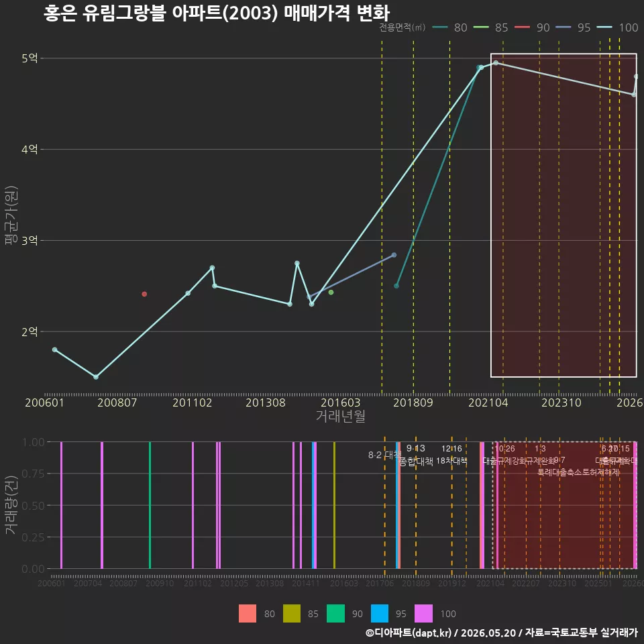Image resolution: width=644 pixels, height=644 pixels.
Task: Select the peak price point near 5억
Action: point(496,63)
